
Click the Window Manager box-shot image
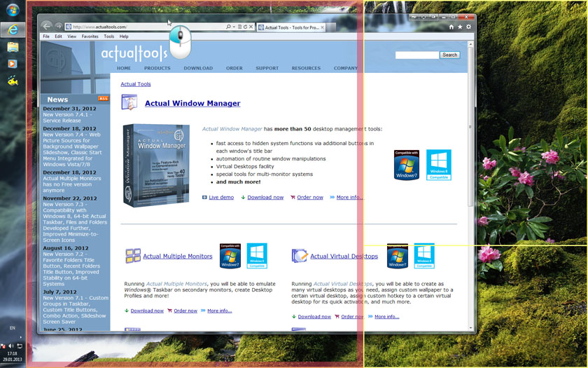pos(156,165)
